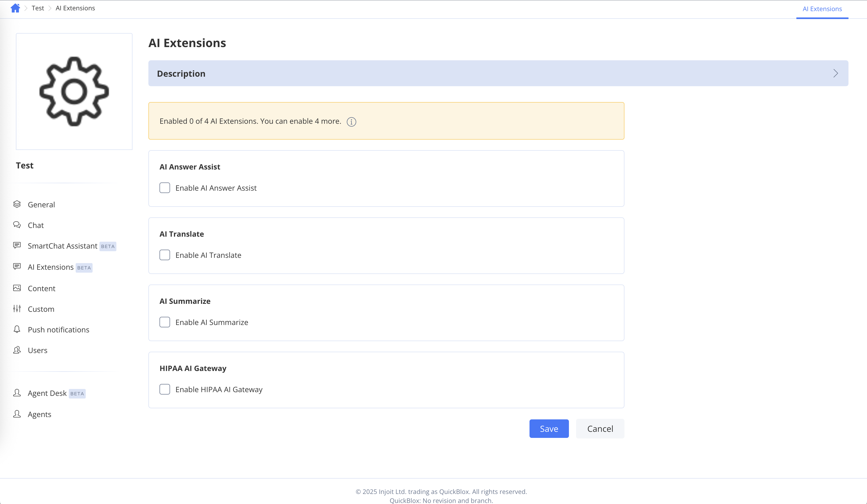Click the Users icon in sidebar
Image resolution: width=867 pixels, height=504 pixels.
tap(17, 350)
